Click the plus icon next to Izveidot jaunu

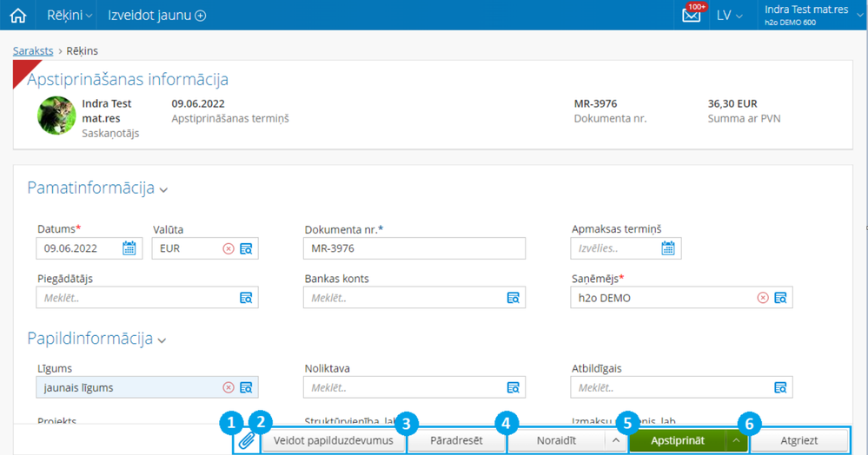201,16
